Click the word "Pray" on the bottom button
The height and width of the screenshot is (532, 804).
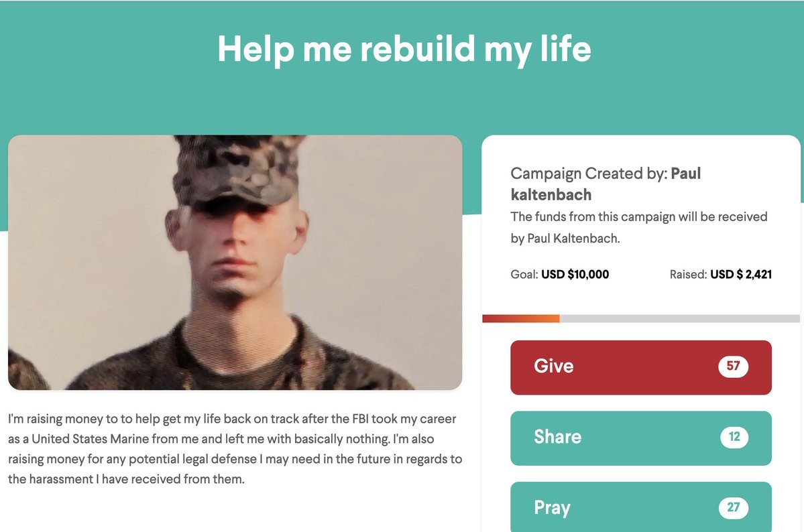point(553,508)
